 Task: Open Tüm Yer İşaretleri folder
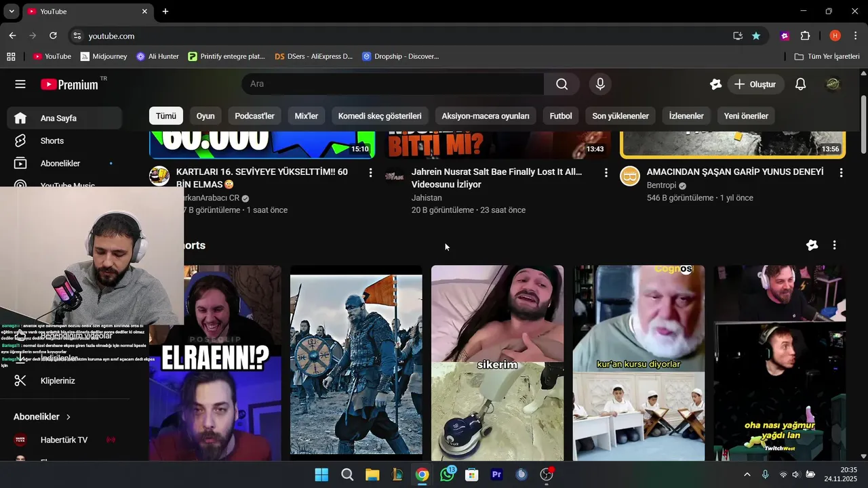(827, 56)
